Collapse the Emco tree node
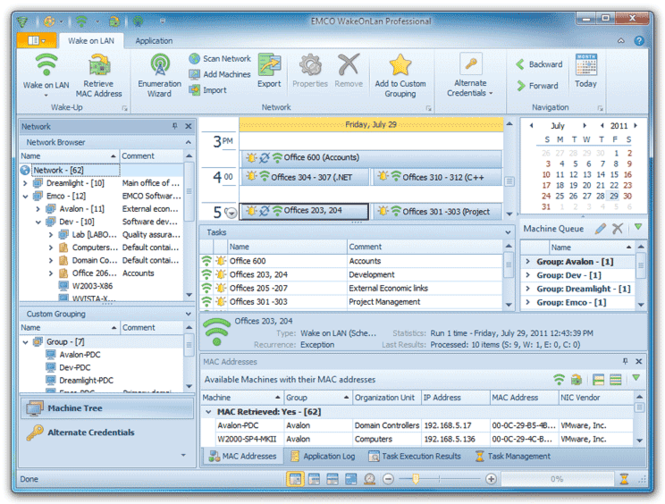665x504 pixels. click(25, 196)
